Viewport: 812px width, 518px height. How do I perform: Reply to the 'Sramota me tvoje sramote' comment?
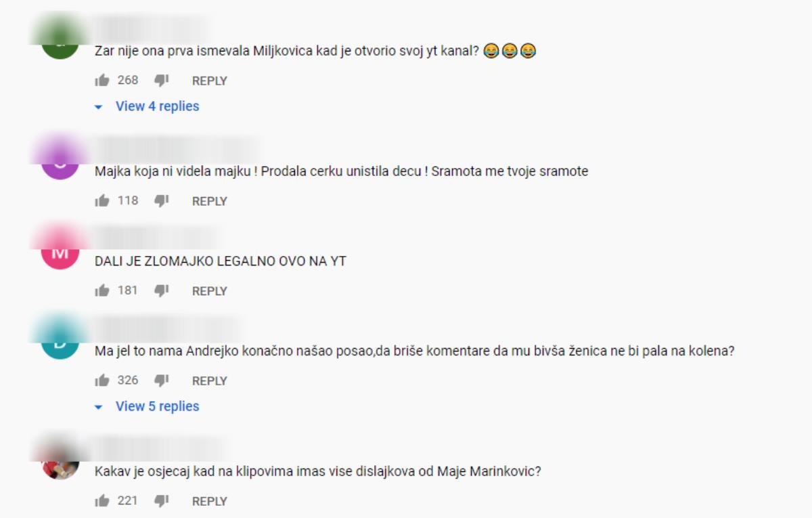[210, 201]
